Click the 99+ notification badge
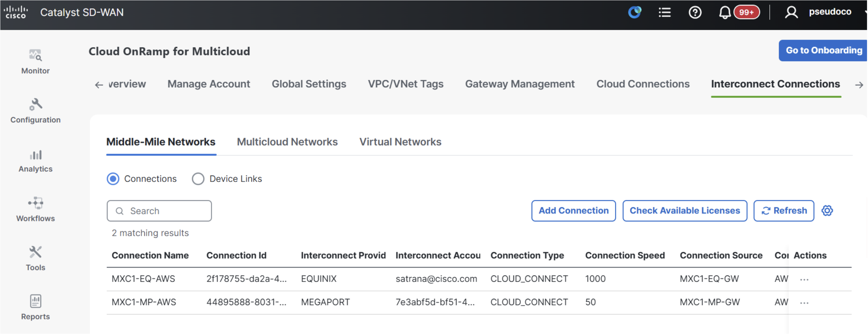 747,13
